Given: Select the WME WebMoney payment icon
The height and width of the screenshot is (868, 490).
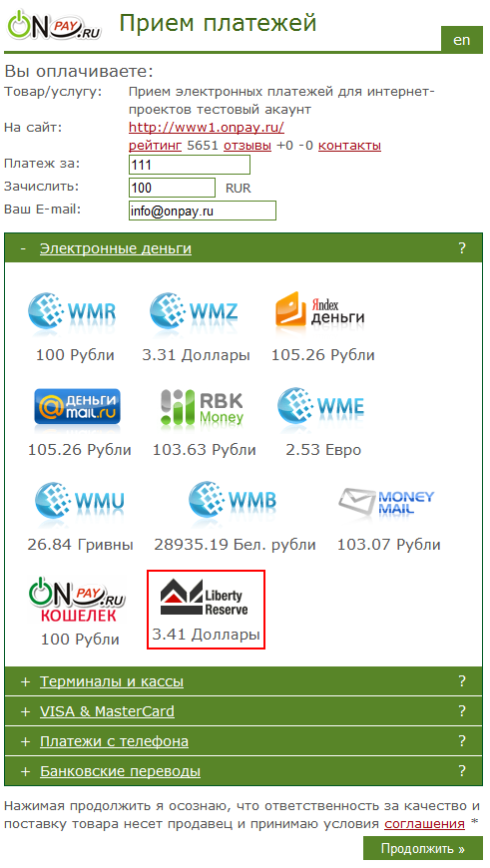Looking at the screenshot, I should point(321,407).
